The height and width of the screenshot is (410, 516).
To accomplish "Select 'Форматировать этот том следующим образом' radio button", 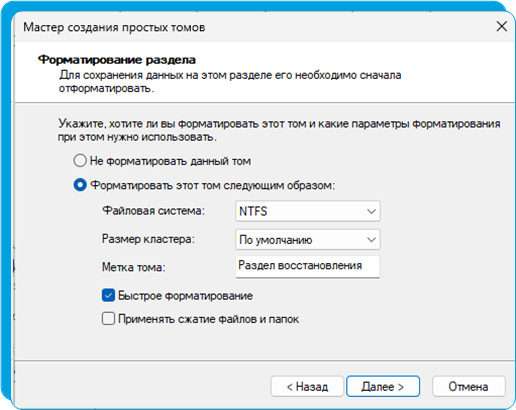I will [80, 185].
